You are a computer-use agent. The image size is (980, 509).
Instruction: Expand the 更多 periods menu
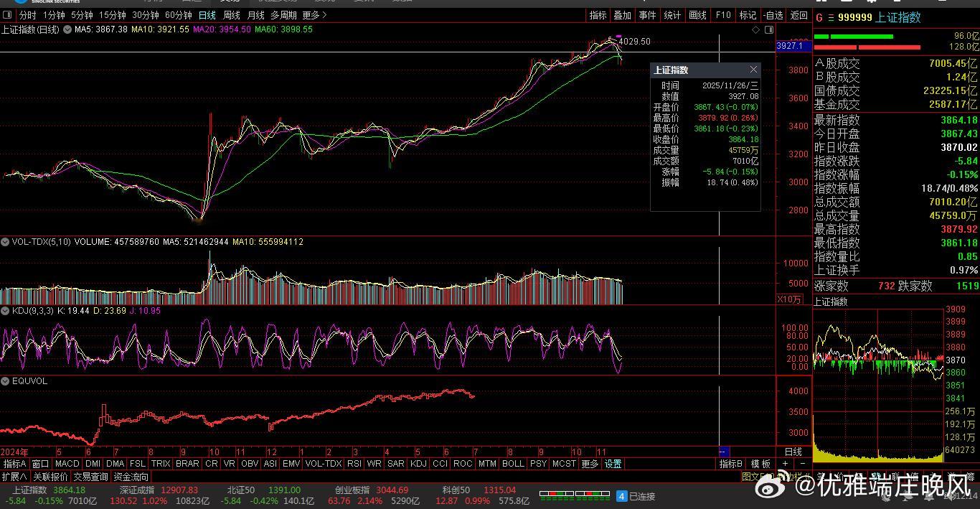[x=311, y=15]
